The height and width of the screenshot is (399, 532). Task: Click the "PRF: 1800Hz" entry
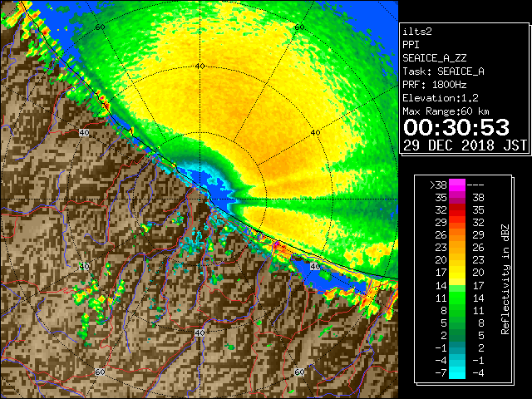pyautogui.click(x=434, y=85)
